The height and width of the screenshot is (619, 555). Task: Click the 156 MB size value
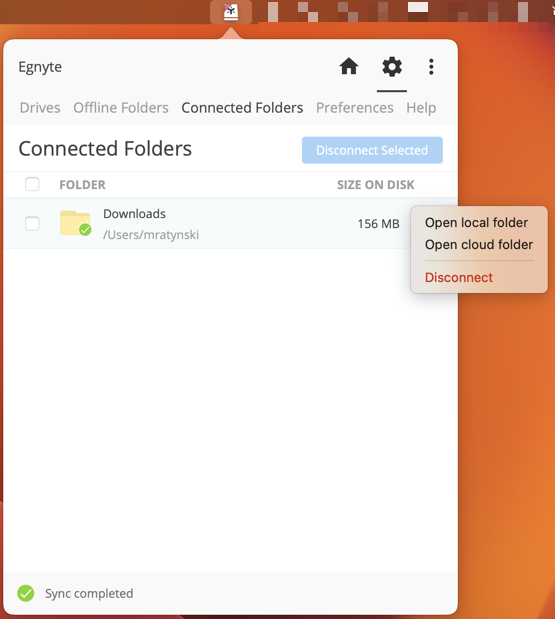pyautogui.click(x=378, y=224)
